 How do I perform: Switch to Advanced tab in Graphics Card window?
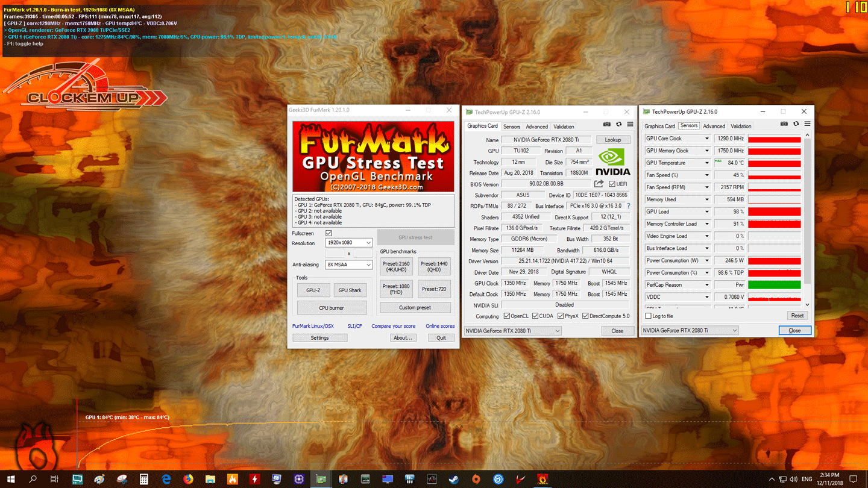pos(536,127)
